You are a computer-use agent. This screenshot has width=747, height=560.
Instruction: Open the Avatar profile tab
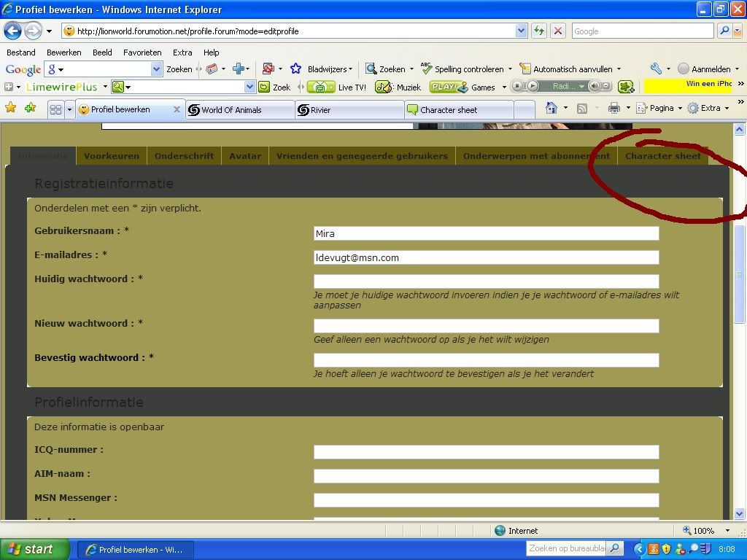click(245, 156)
